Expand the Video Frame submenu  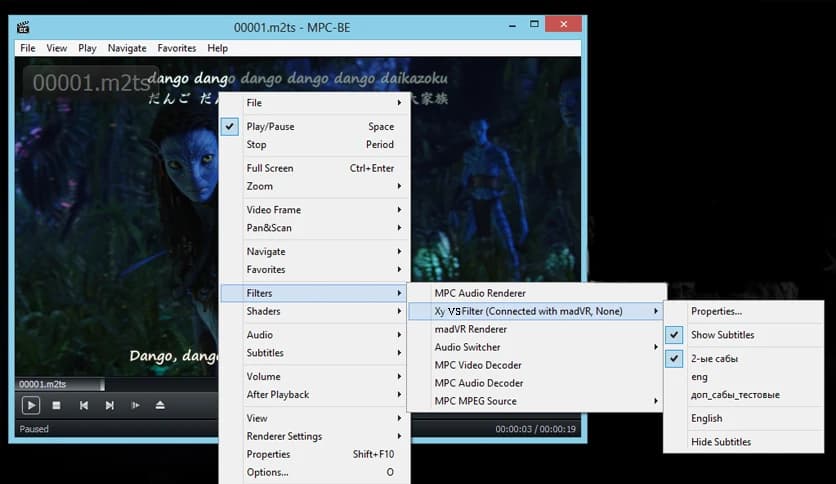[315, 209]
